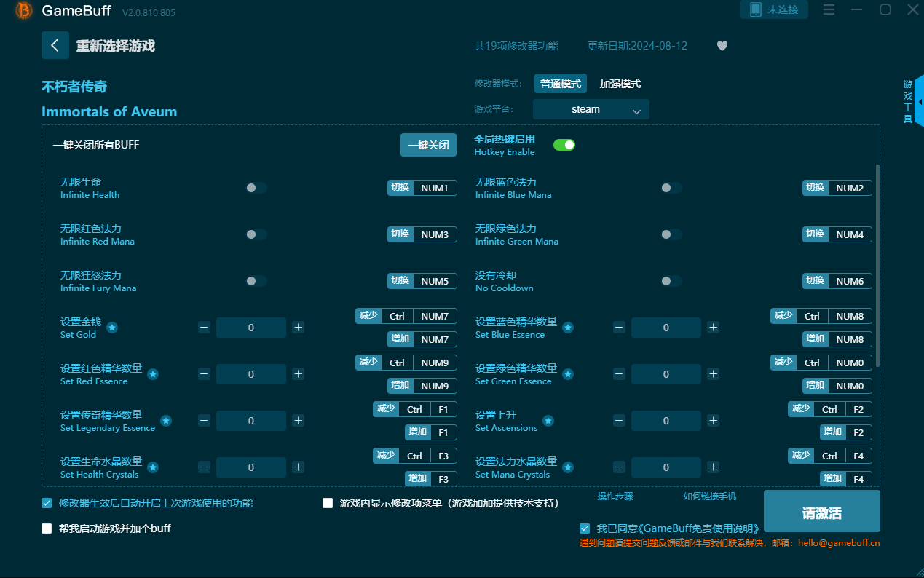Click NUM1 hotkey for Infinite Health

pos(435,188)
